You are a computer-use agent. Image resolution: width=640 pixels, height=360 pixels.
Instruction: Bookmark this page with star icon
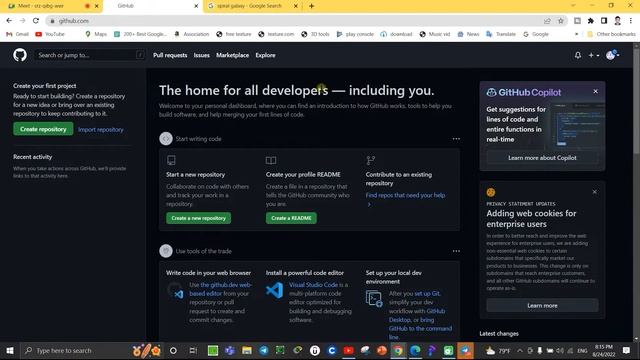pos(561,21)
